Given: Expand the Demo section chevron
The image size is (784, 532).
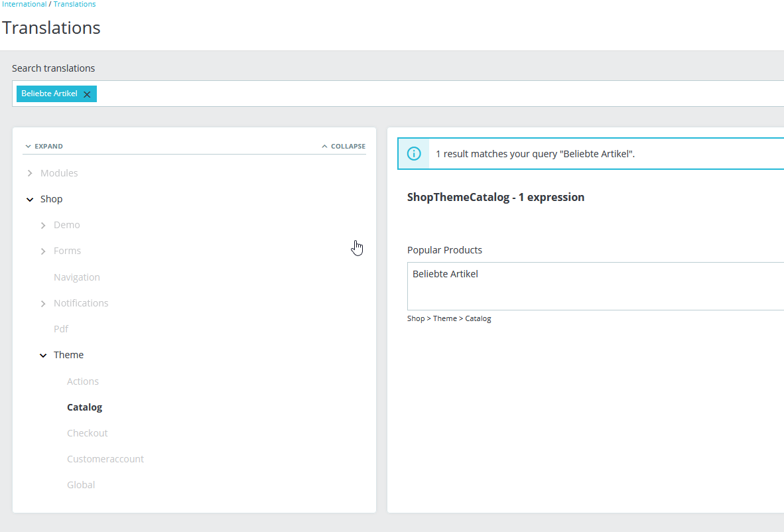Looking at the screenshot, I should [x=43, y=226].
